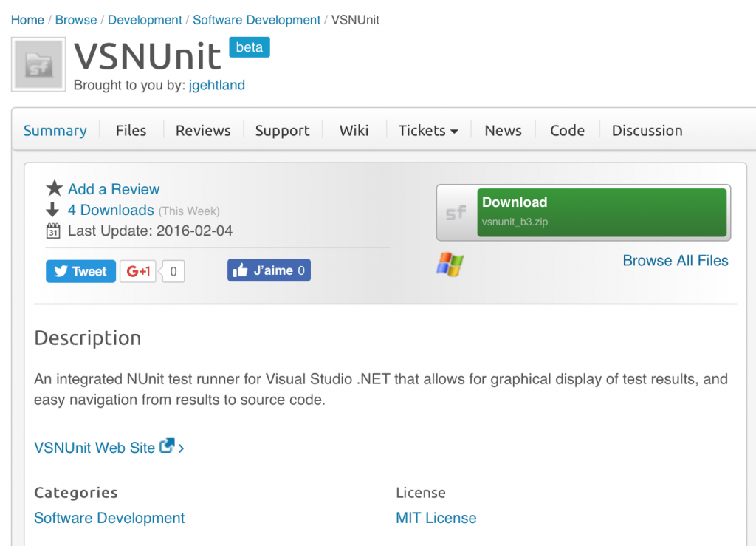Expand the Tickets dropdown menu
The height and width of the screenshot is (546, 756).
(428, 130)
